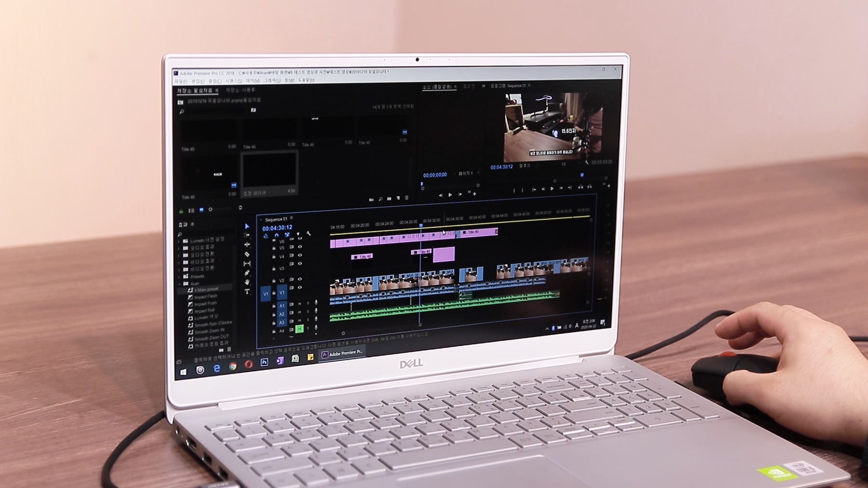Select the Slip tool
The image size is (868, 488).
247,264
